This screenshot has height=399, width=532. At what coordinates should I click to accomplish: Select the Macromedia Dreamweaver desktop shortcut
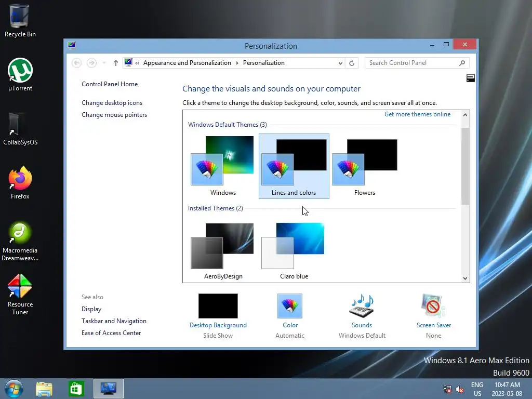(x=20, y=241)
